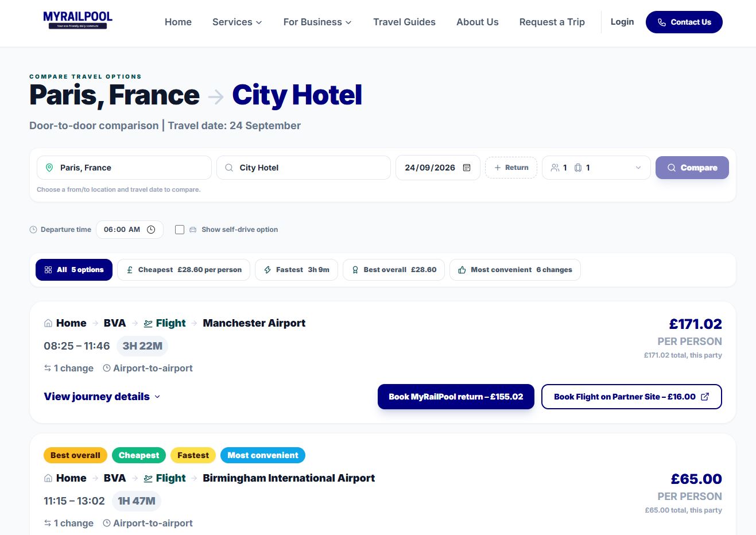Click the MyRailPool logo
This screenshot has width=756, height=535.
click(x=78, y=20)
